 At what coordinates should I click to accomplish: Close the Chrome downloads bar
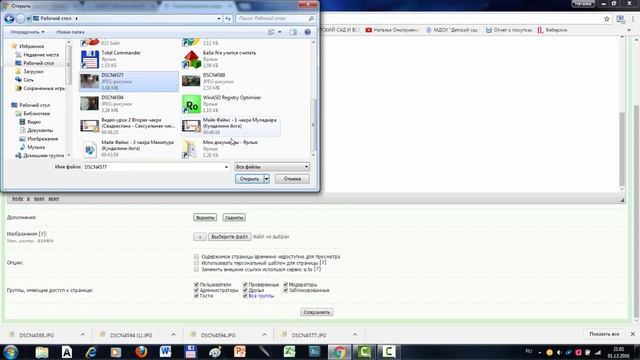[x=632, y=334]
